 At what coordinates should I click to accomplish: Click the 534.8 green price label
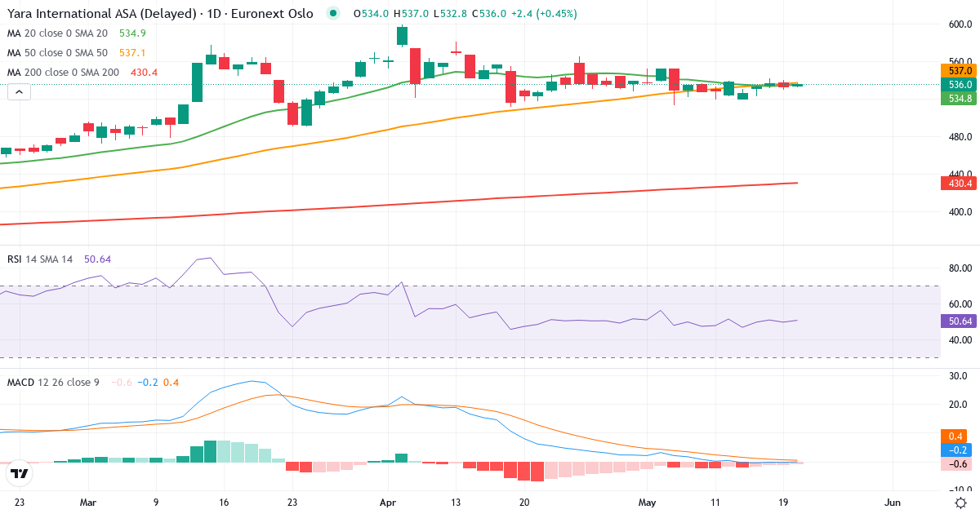click(960, 99)
